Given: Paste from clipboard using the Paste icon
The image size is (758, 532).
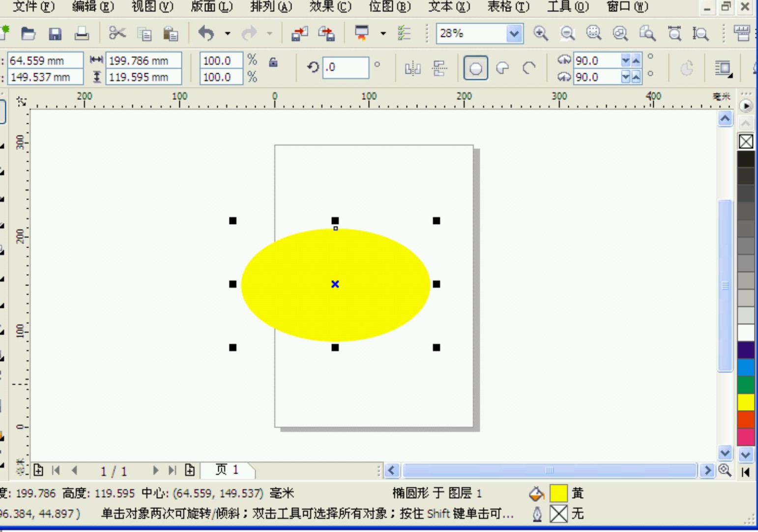Looking at the screenshot, I should 171,34.
